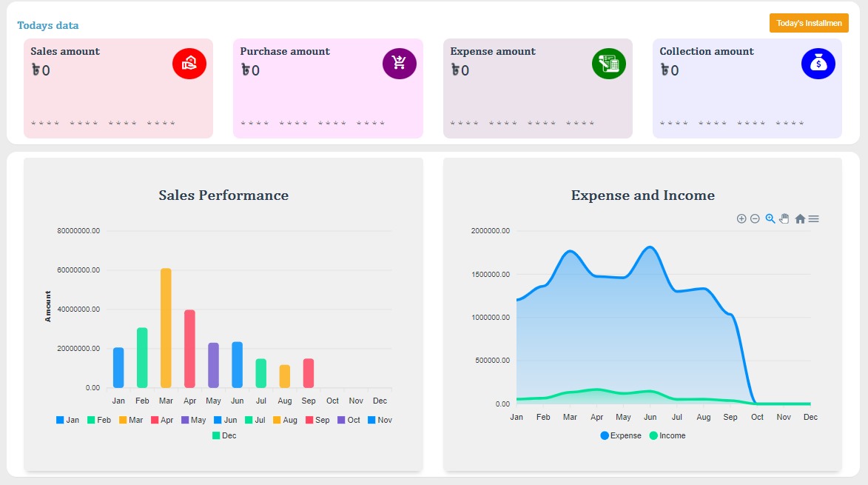868x485 pixels.
Task: Click the green Expense amount icon
Action: tap(608, 64)
